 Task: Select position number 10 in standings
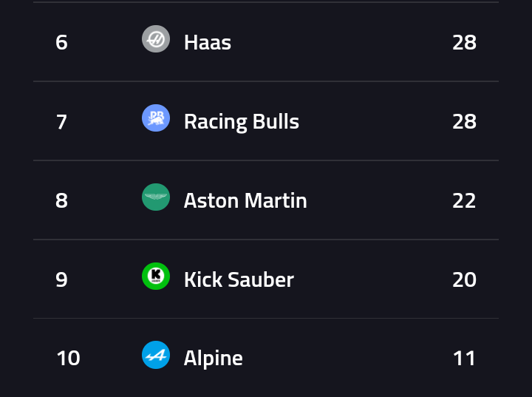(x=69, y=359)
